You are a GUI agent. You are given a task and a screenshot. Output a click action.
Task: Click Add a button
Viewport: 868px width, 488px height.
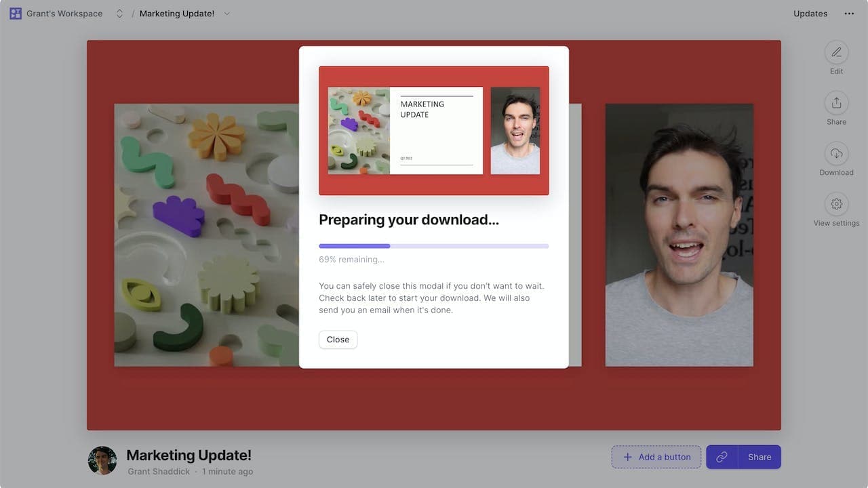tap(657, 457)
